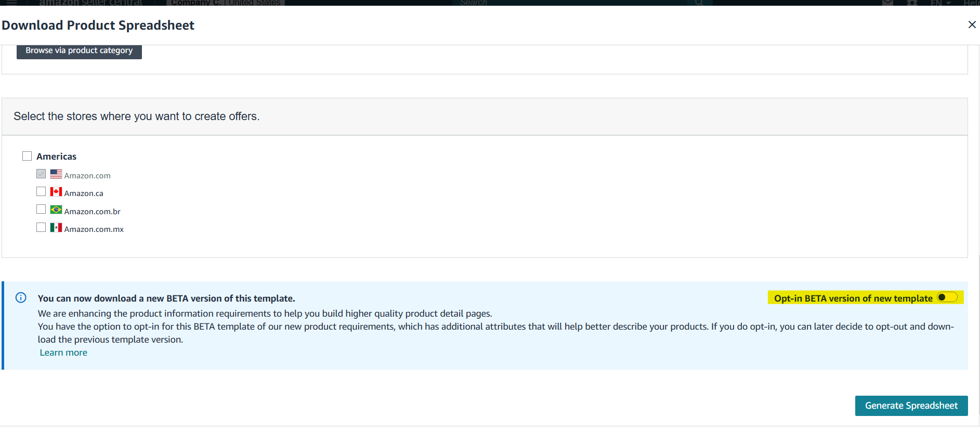980x430 pixels.
Task: Click the info icon in BETA notice
Action: (x=21, y=297)
